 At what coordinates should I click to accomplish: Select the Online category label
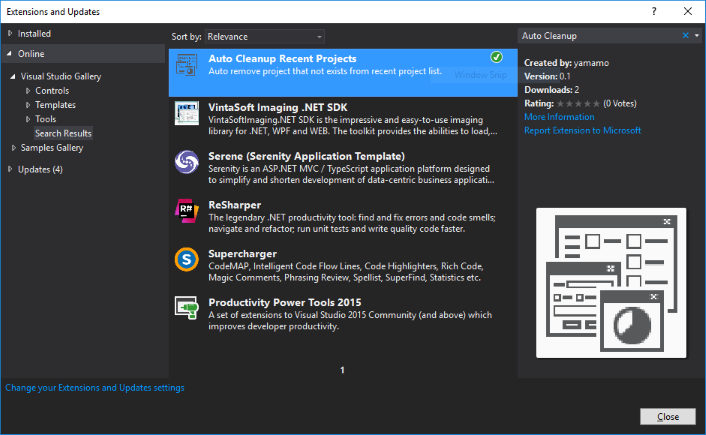31,54
